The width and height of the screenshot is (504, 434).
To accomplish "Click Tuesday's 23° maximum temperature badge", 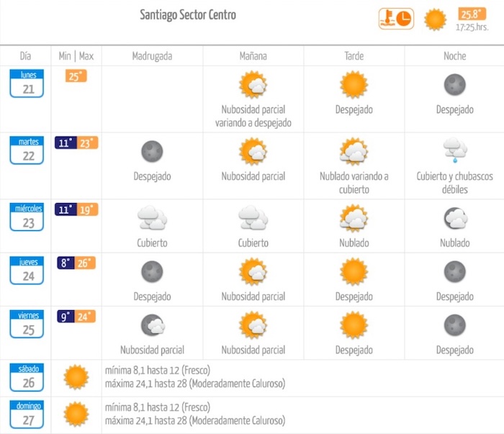I will coord(86,143).
